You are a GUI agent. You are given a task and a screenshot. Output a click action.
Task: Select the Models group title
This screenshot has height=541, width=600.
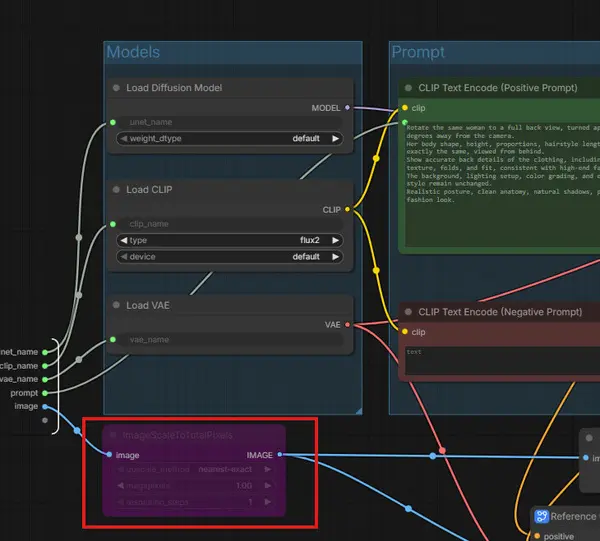pyautogui.click(x=133, y=52)
